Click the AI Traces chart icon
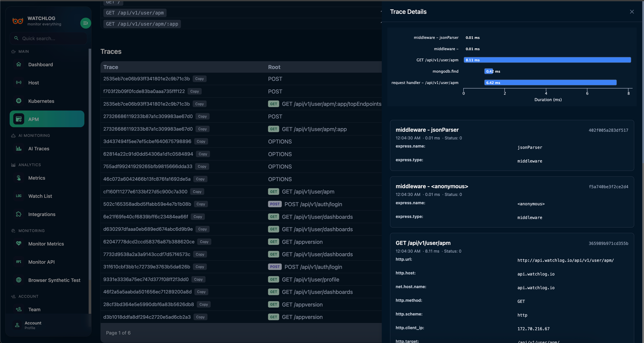 (19, 149)
